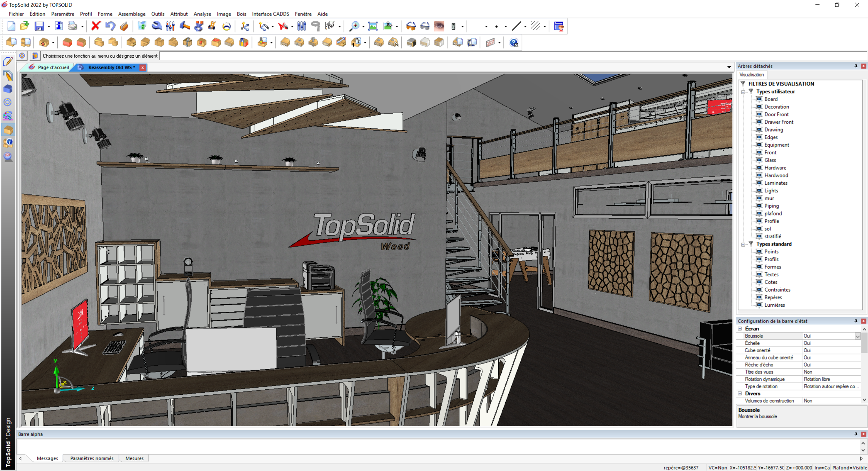Click the zoom-to-fit frame icon
This screenshot has height=471, width=868.
coord(373,26)
